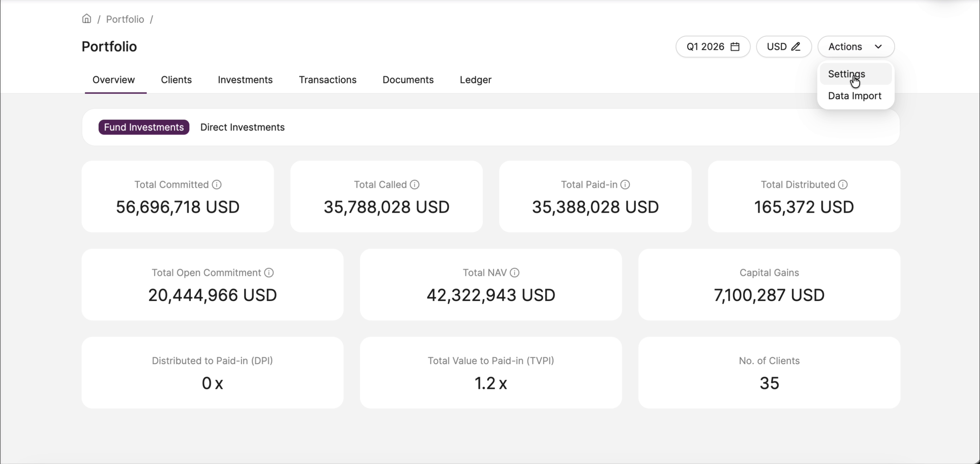Click the 7,100,287 USD capital gains value

click(769, 295)
